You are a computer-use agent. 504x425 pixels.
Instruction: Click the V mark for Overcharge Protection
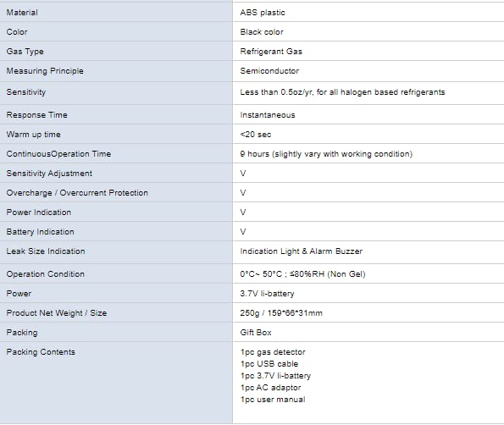click(243, 193)
